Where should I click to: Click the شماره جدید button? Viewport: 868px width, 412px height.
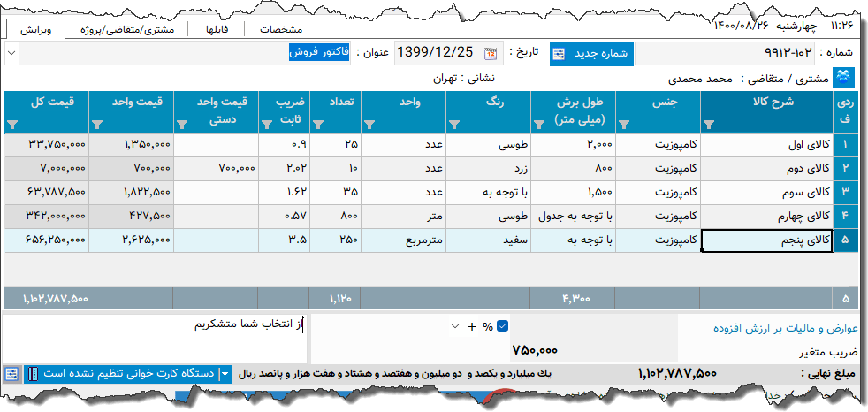[591, 54]
